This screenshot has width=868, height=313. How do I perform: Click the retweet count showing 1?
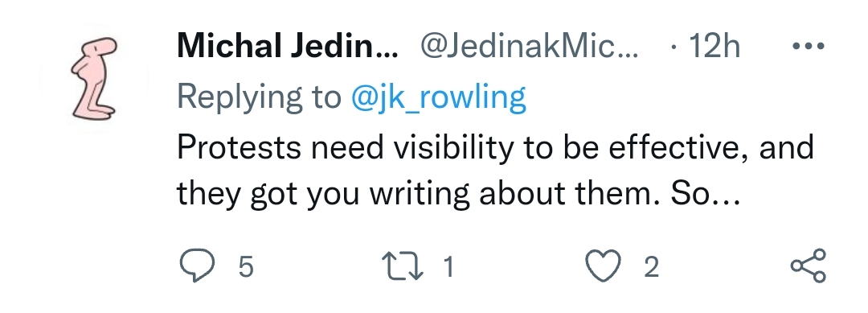[x=448, y=267]
